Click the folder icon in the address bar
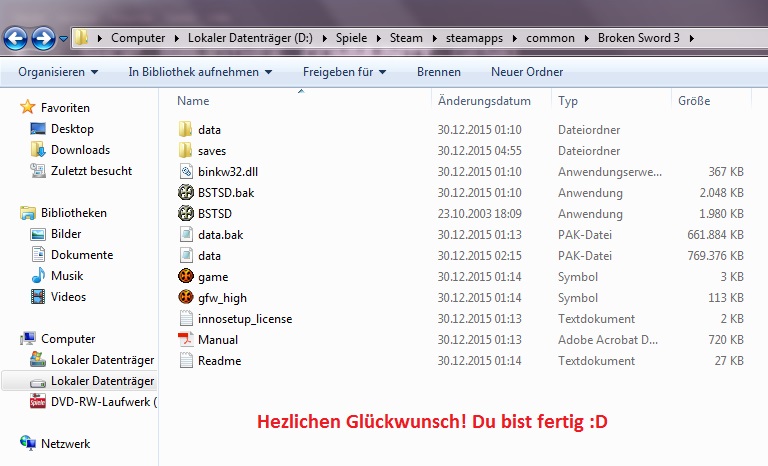768x466 pixels. click(x=81, y=37)
